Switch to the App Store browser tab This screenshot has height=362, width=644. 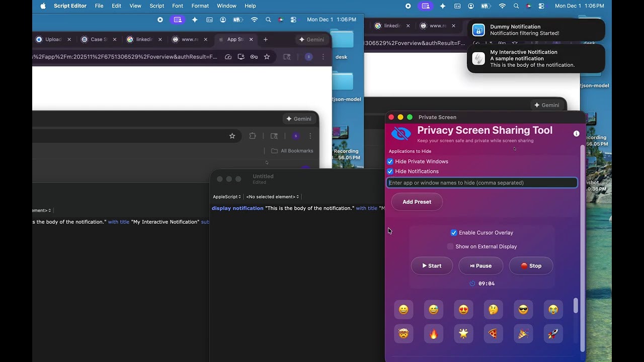tap(234, 39)
